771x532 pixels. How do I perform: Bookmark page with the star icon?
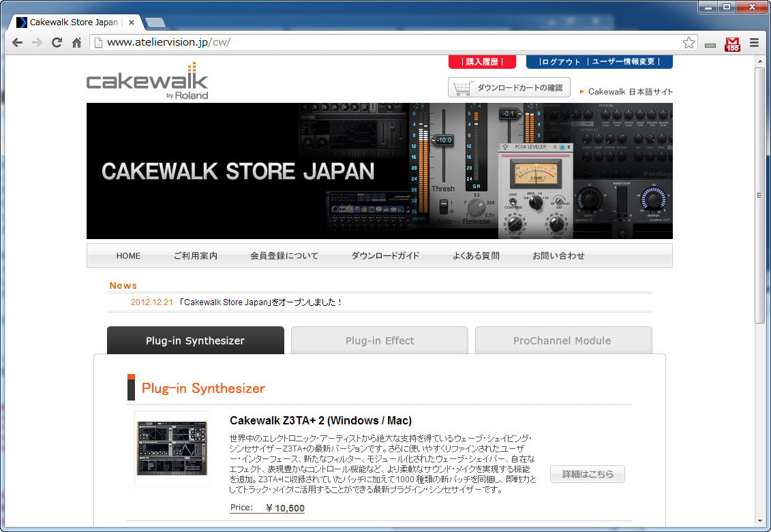(x=689, y=43)
